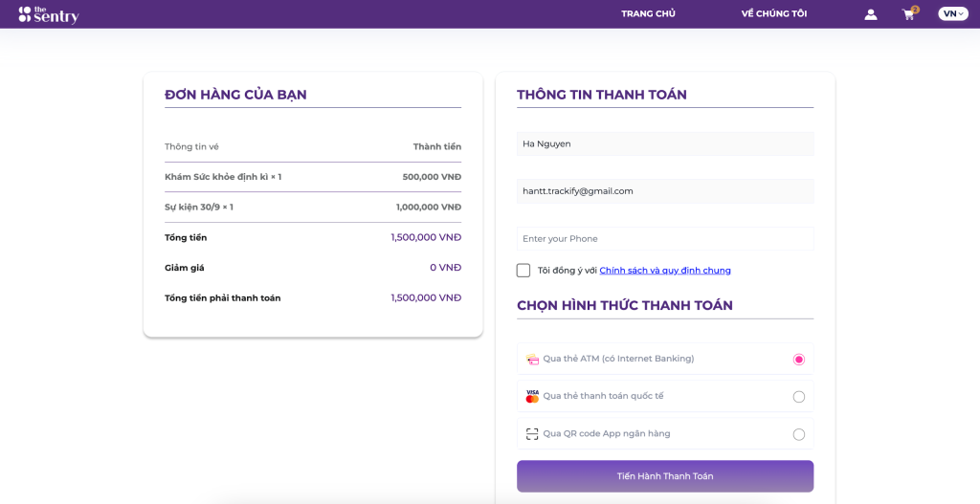Open Về Chúng Tôi menu item

click(x=773, y=14)
